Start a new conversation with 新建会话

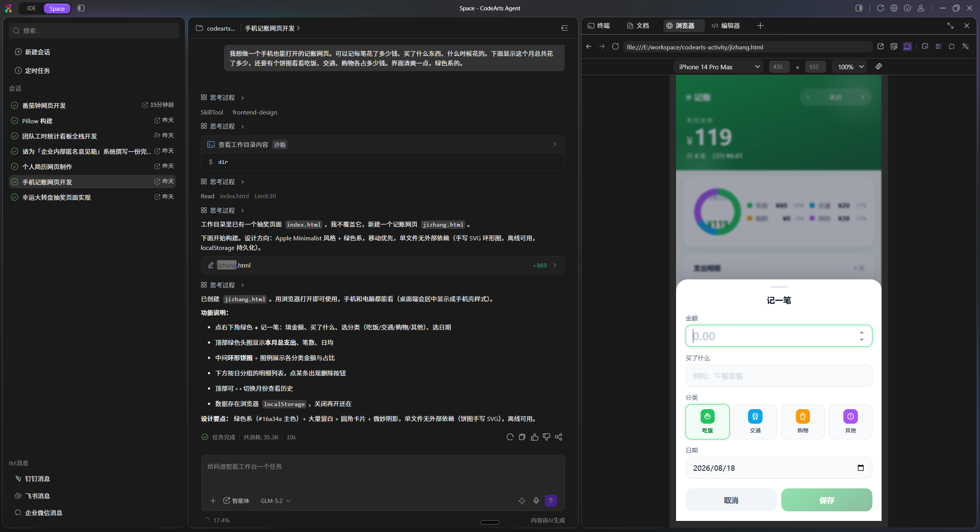[33, 52]
